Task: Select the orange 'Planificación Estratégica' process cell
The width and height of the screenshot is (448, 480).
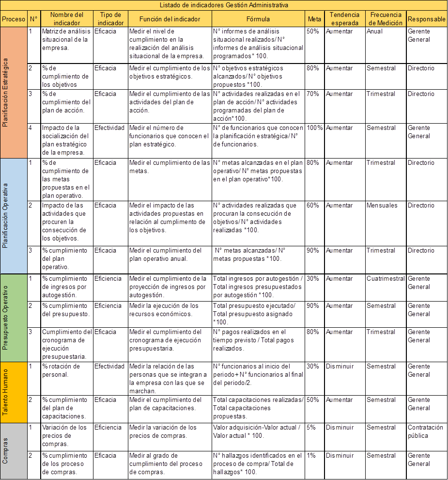Action: [14, 92]
